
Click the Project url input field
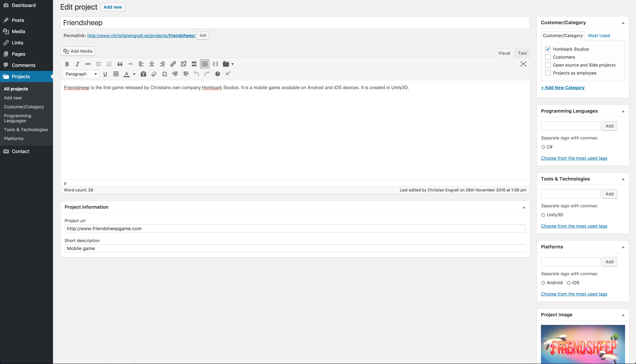[295, 228]
